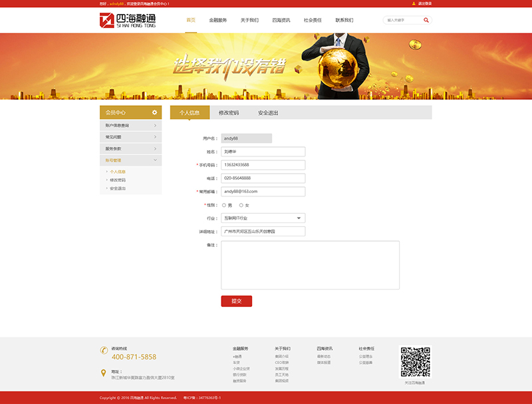Open the 集团介绍 footer link
The width and height of the screenshot is (532, 404).
click(281, 357)
